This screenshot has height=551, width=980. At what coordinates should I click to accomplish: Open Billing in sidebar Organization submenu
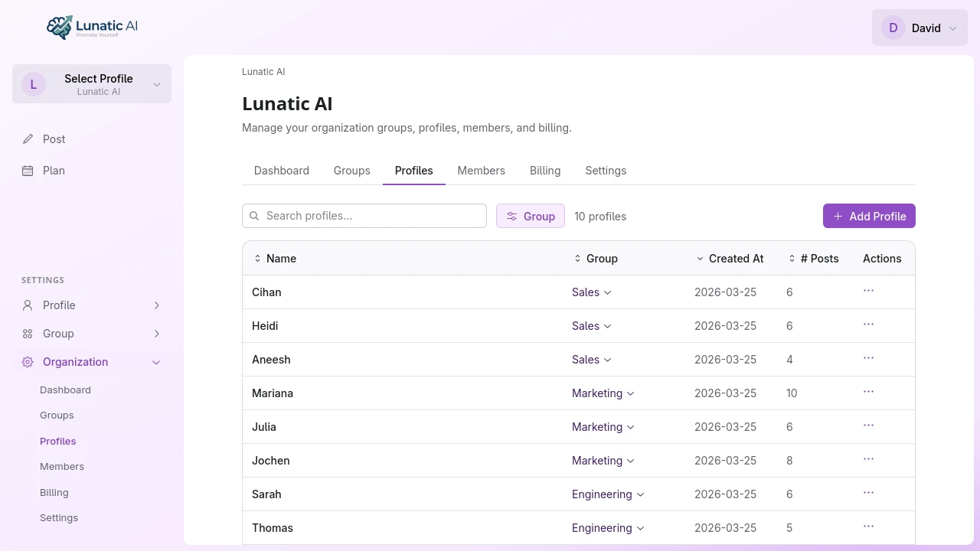[54, 493]
